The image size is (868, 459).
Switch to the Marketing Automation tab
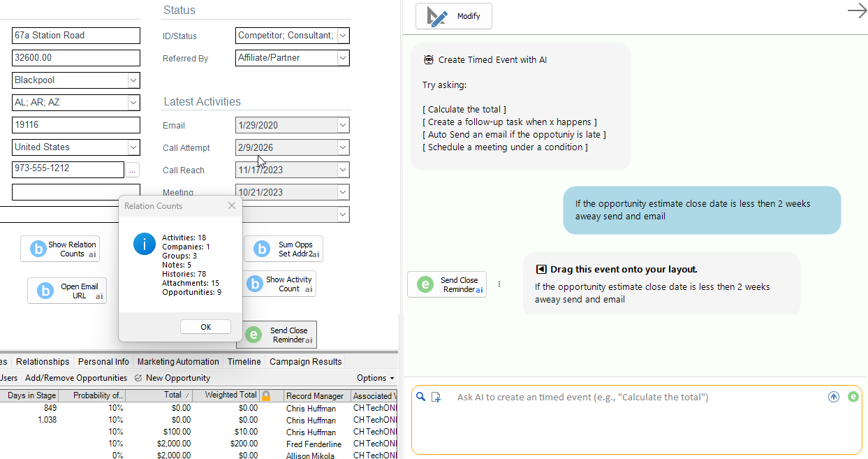[x=178, y=361]
